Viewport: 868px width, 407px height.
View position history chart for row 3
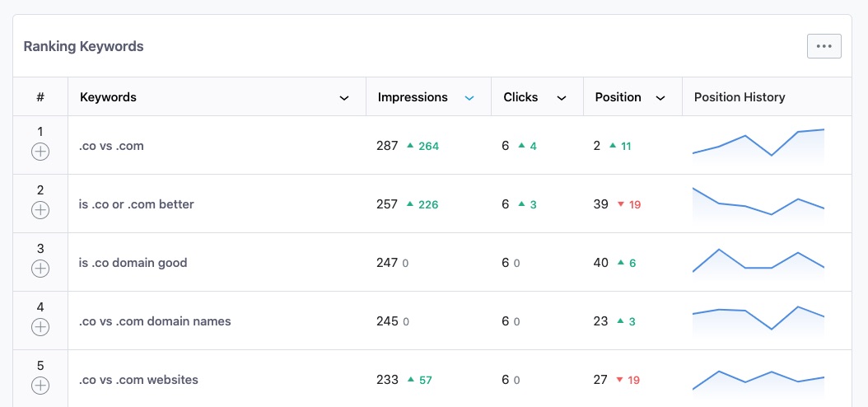point(758,263)
